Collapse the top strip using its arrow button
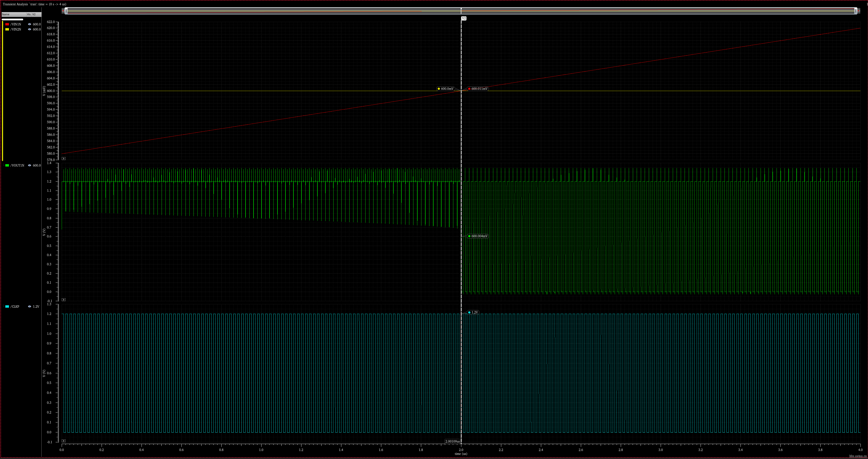 click(x=64, y=159)
